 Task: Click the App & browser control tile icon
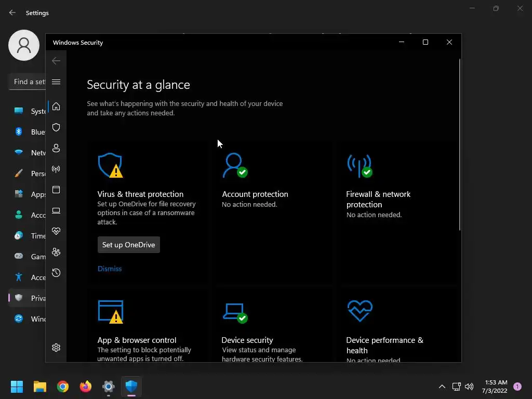click(x=111, y=312)
